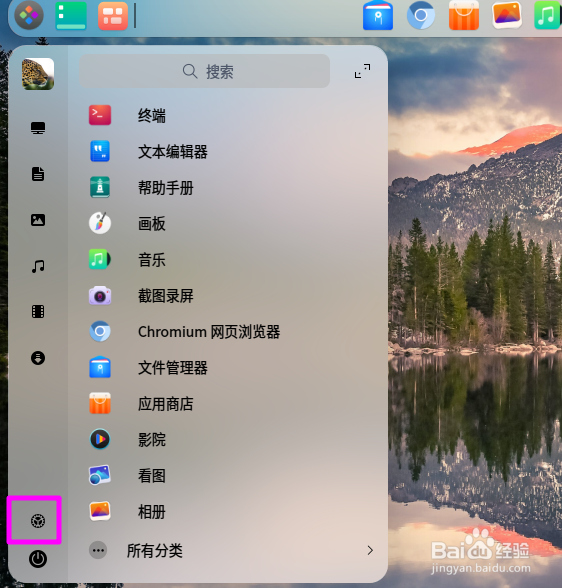This screenshot has width=562, height=588.
Task: Open multitasking view from the dock
Action: click(x=113, y=15)
